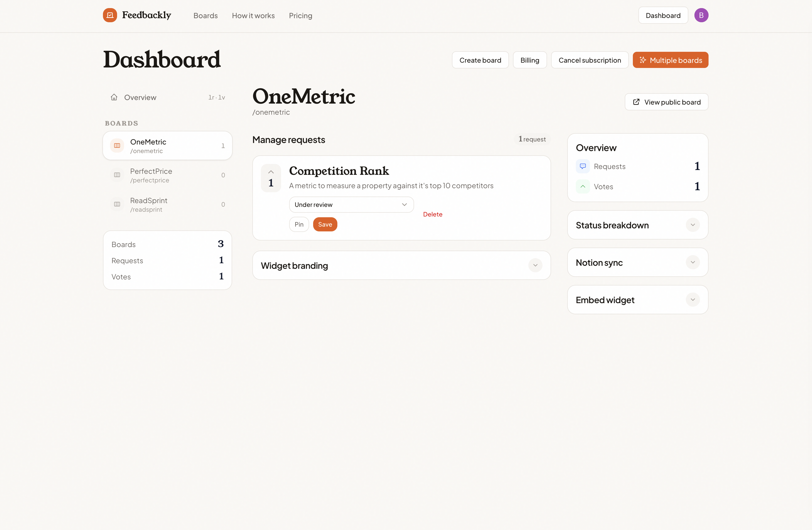
Task: Open the Pricing navigation item
Action: click(301, 16)
